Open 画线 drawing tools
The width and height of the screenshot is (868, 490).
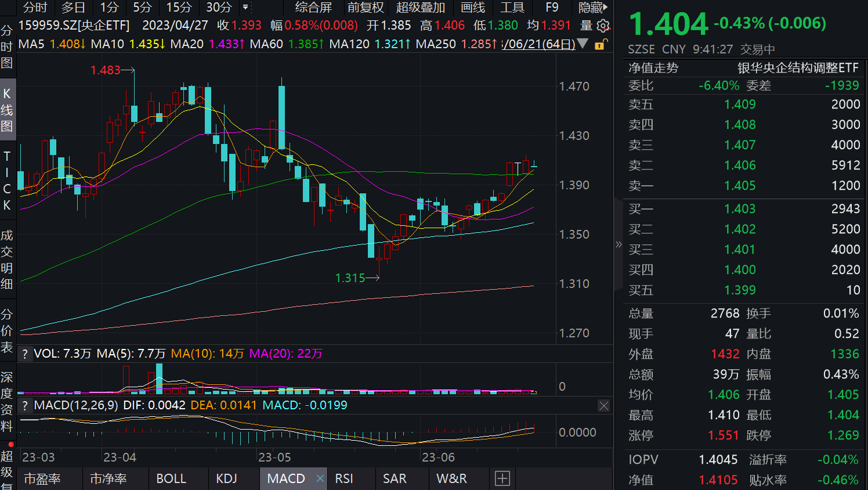tap(473, 8)
